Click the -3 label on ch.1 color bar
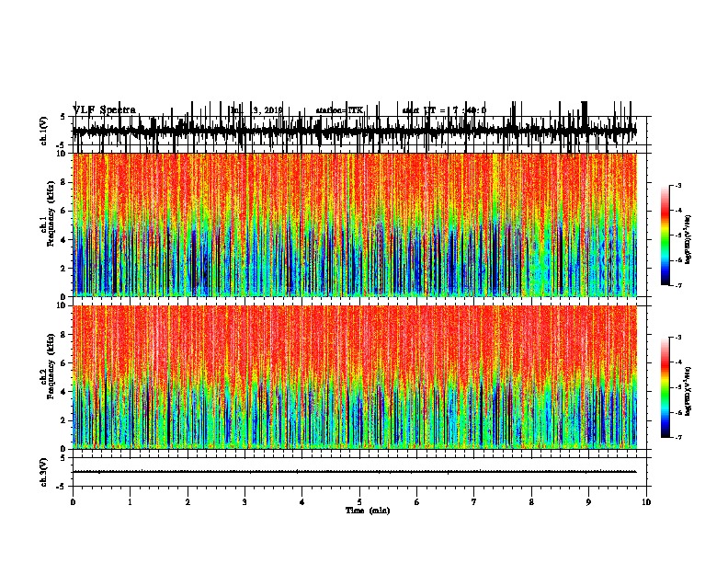This screenshot has width=728, height=563. [x=677, y=185]
